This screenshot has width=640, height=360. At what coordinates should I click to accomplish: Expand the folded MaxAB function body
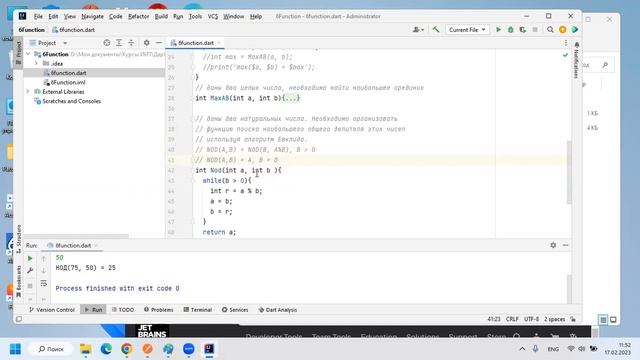[291, 98]
